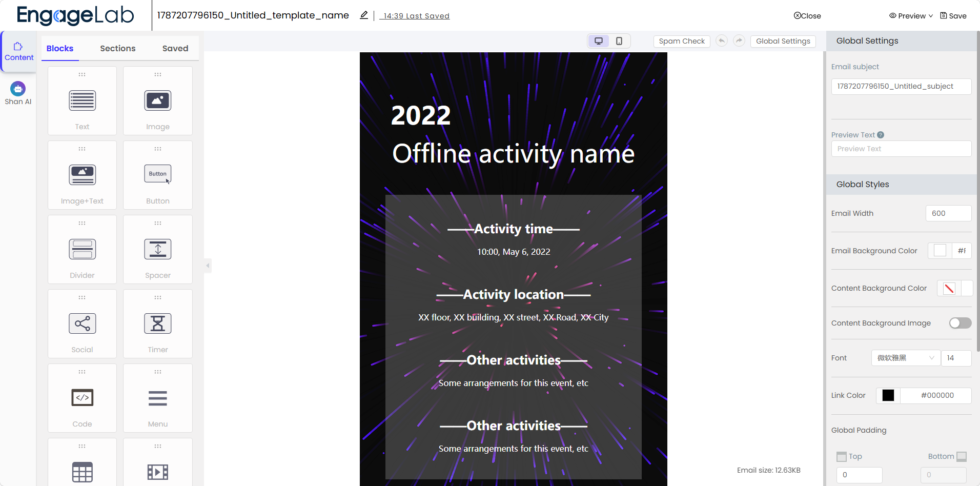This screenshot has height=486, width=980.
Task: Undo the last edit
Action: click(722, 40)
